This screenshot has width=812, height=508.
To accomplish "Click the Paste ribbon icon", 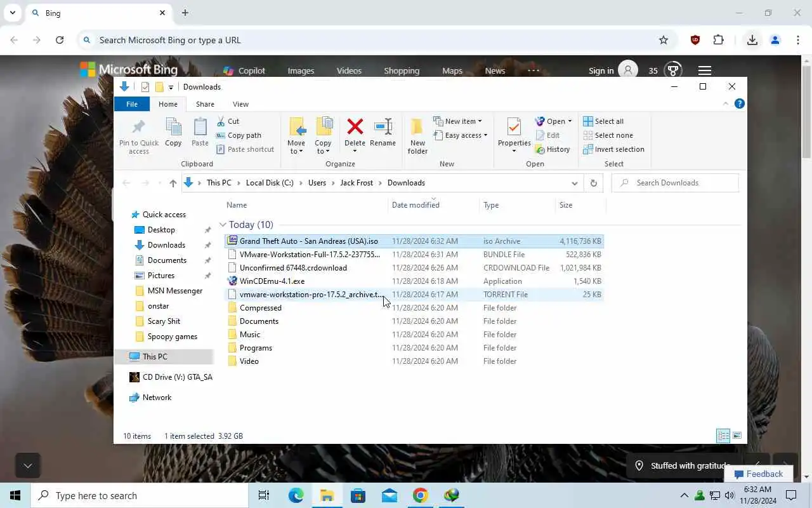I will coord(200,133).
